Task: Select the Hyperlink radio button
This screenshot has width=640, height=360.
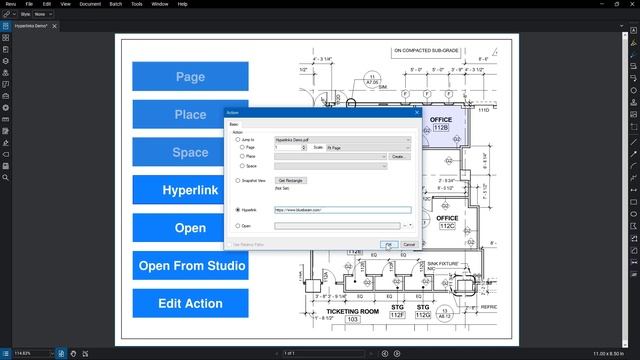Action: pyautogui.click(x=238, y=210)
